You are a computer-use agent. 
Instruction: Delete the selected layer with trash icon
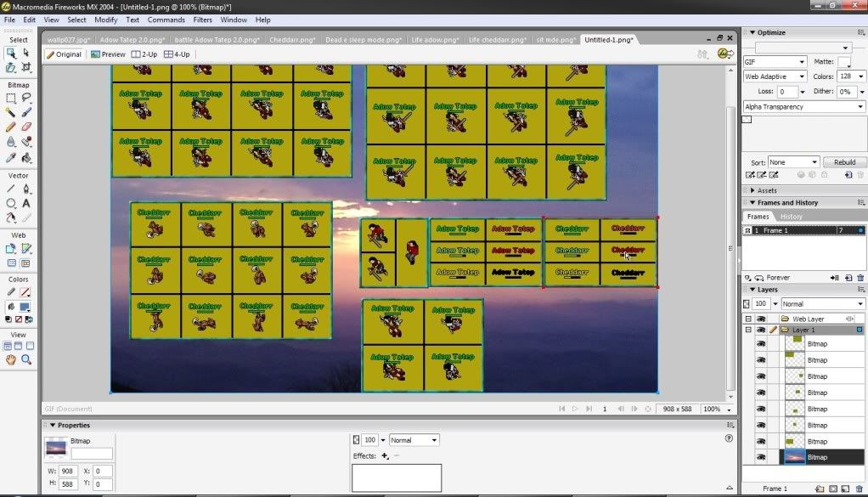pos(860,489)
